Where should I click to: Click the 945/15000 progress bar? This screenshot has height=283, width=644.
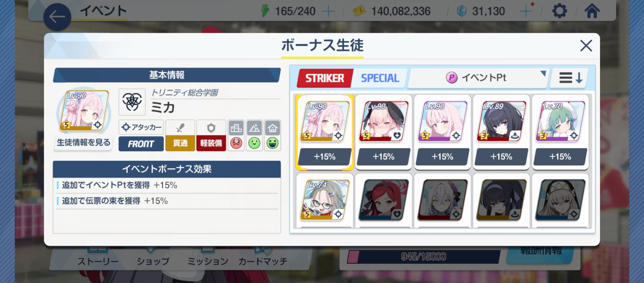click(423, 257)
